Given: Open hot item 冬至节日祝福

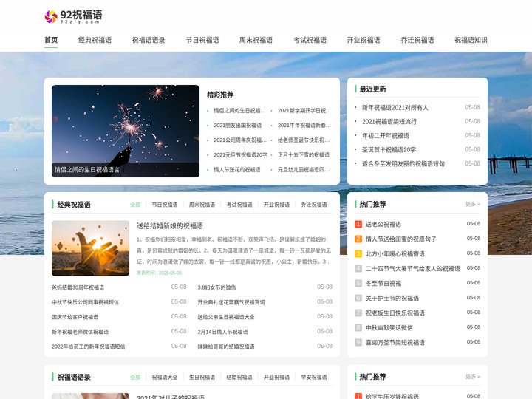Looking at the screenshot, I should [x=383, y=283].
